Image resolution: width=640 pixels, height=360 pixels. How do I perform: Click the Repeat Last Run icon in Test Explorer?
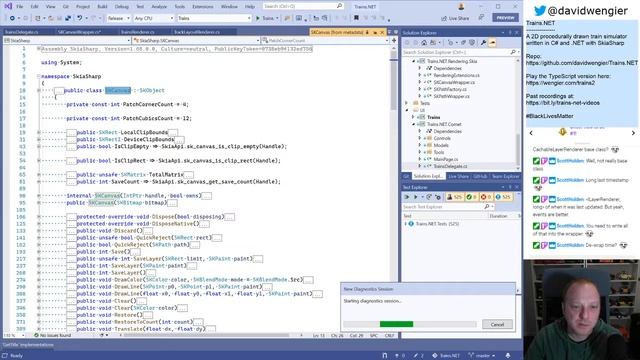coord(429,197)
